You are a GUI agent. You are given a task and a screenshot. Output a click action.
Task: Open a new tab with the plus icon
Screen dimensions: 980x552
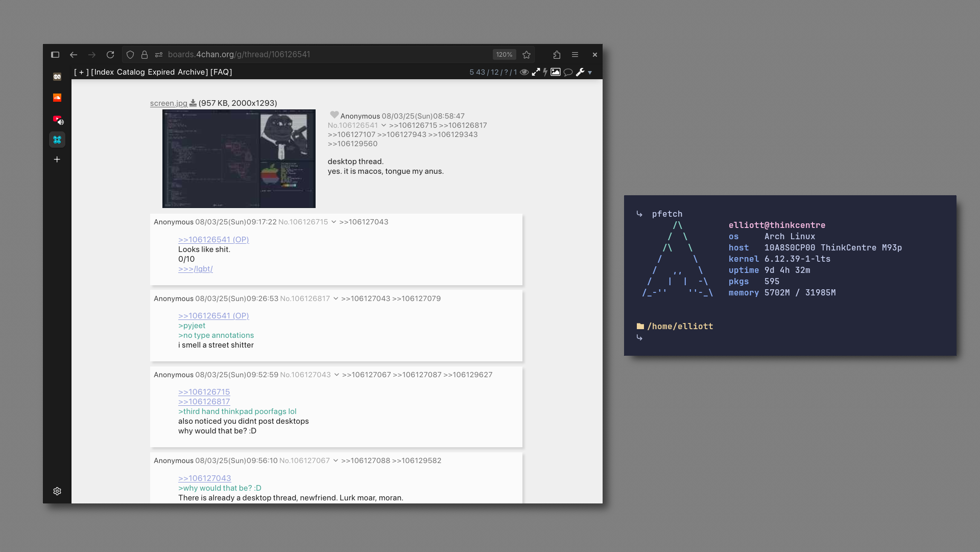coord(57,159)
